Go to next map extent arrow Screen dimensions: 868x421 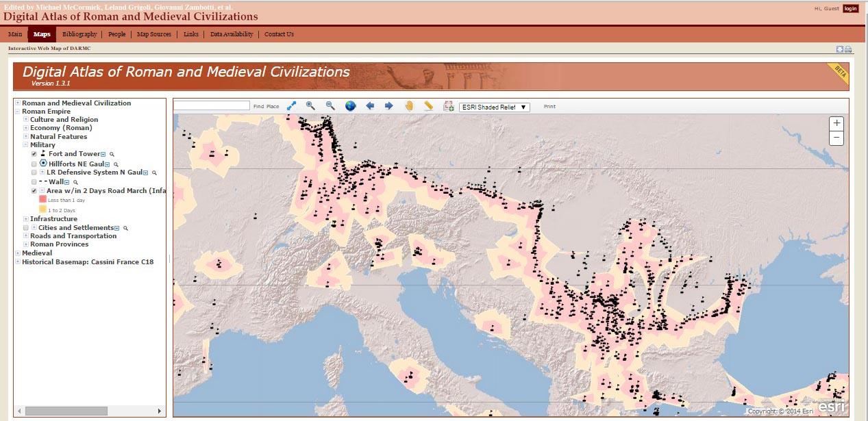click(389, 106)
